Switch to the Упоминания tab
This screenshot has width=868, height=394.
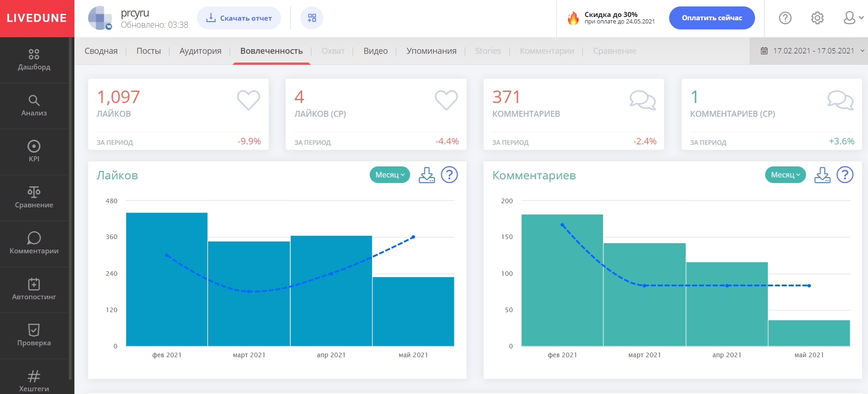coord(431,51)
